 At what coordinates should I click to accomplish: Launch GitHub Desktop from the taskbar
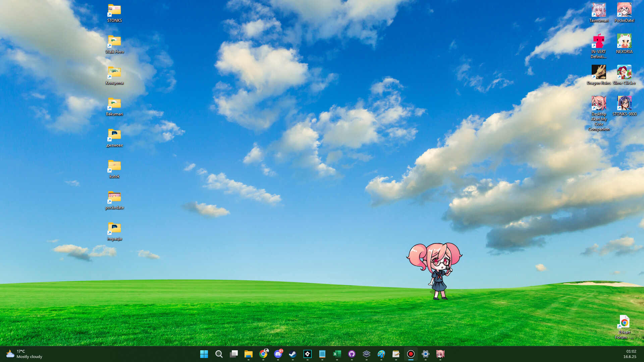[352, 354]
